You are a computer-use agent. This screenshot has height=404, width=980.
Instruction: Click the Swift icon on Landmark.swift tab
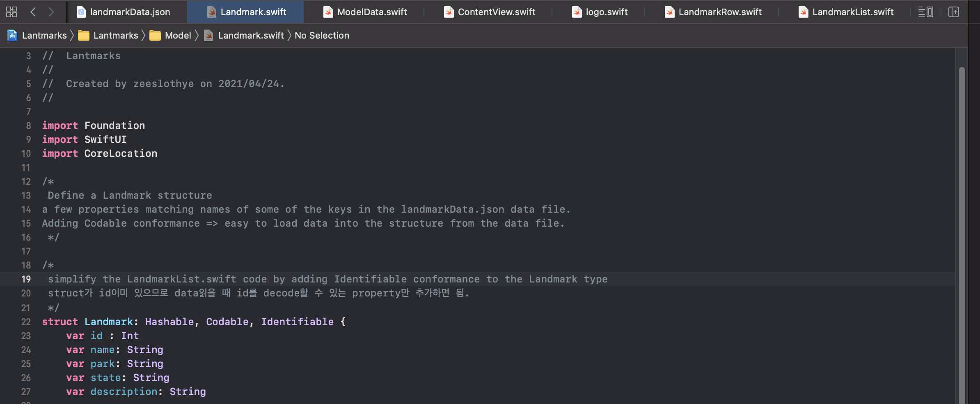tap(212, 12)
